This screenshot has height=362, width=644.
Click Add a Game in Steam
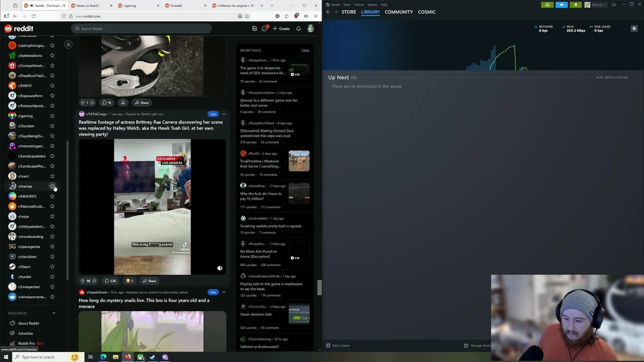(338, 345)
